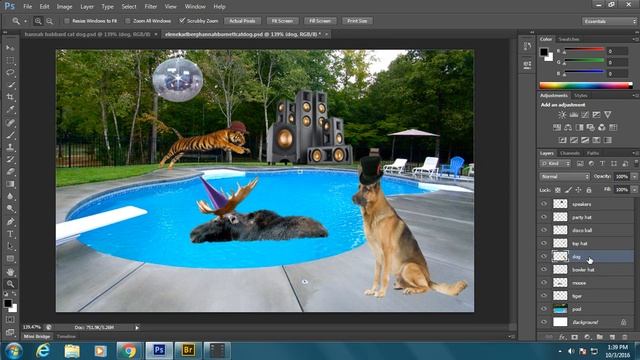Select the Quick Selection tool
This screenshot has height=360, width=640.
click(x=10, y=85)
